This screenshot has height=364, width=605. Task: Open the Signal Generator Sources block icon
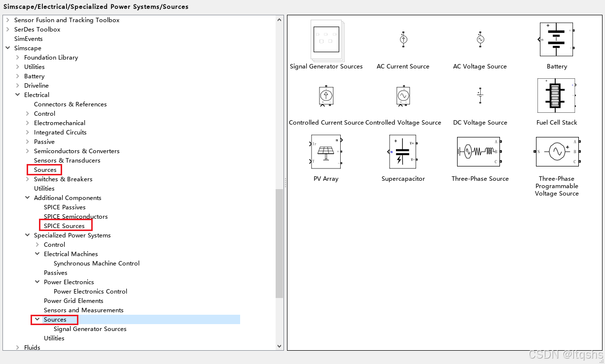327,40
